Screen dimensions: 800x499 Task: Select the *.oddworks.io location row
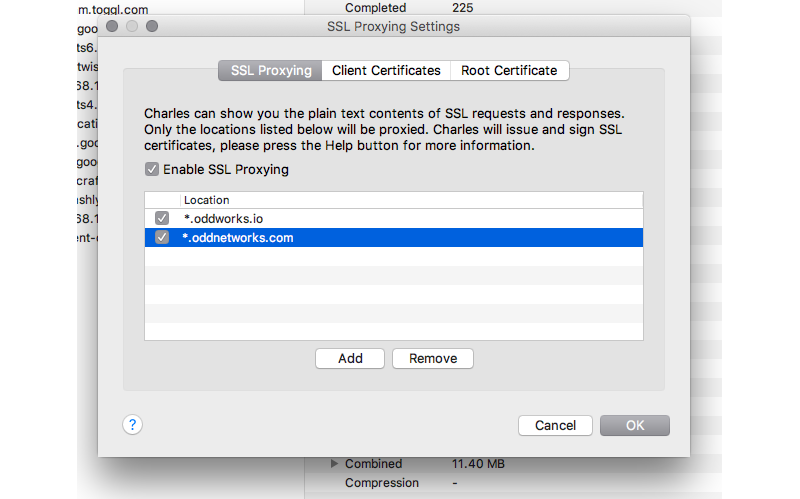coord(394,218)
